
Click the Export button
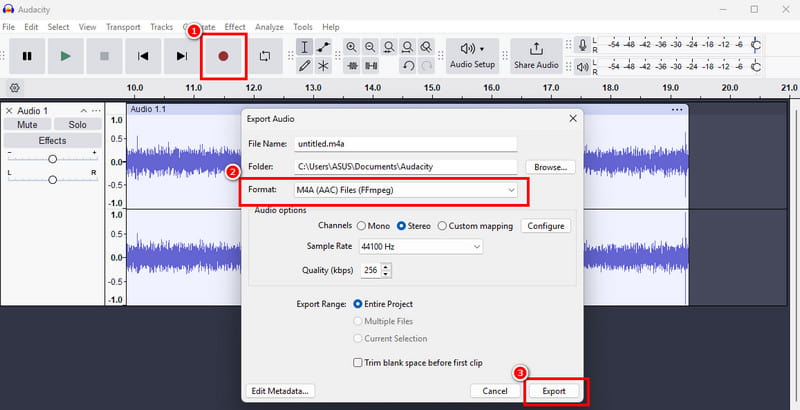[x=554, y=391]
